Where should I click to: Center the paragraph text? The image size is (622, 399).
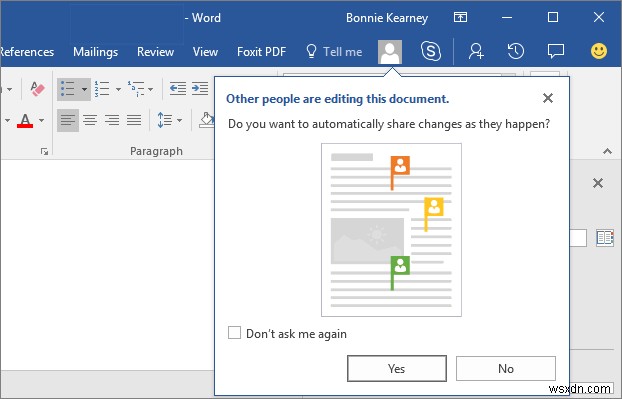pyautogui.click(x=90, y=120)
